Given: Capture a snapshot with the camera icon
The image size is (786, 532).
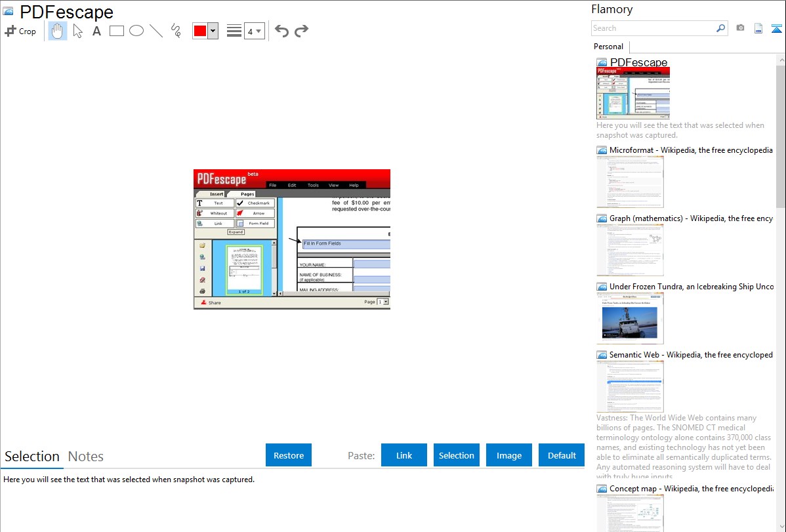Looking at the screenshot, I should tap(740, 28).
